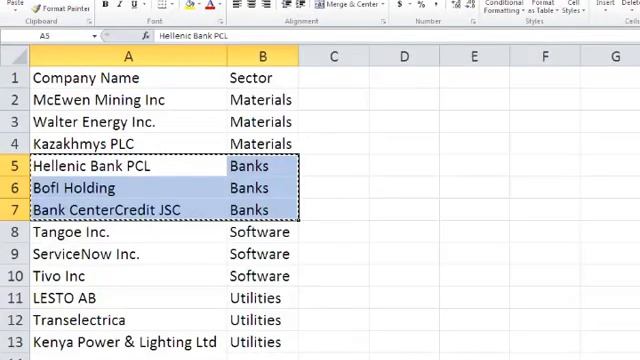Open Format as Table menu
The image size is (640, 360).
click(x=543, y=7)
